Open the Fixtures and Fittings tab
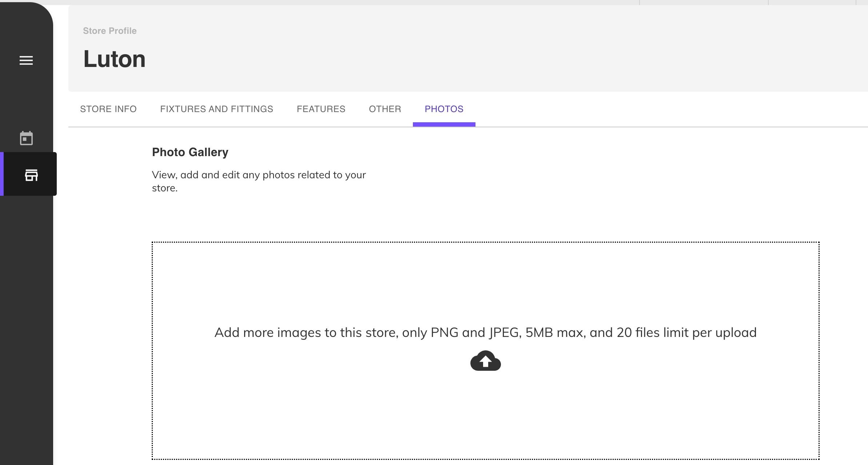This screenshot has width=868, height=465. click(216, 109)
